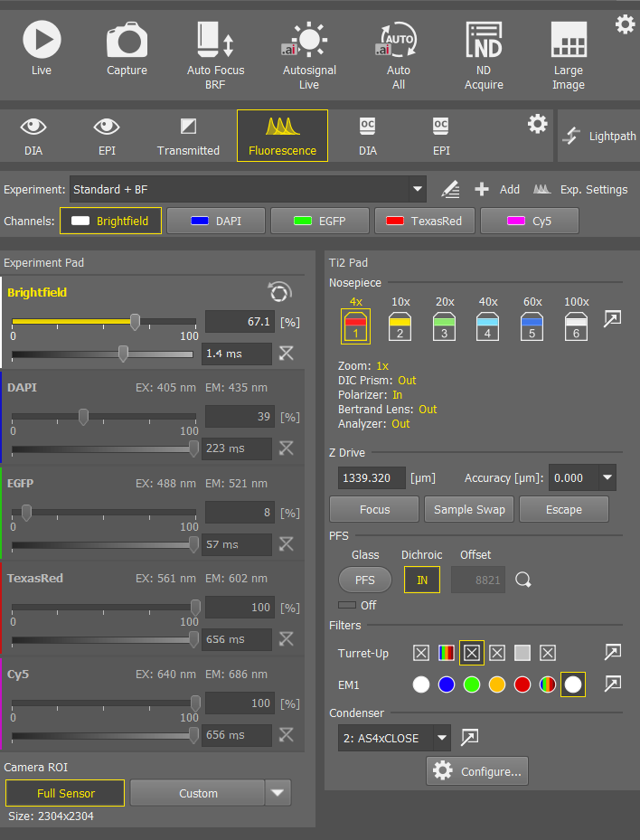The image size is (640, 840).
Task: Toggle Dichroic IN button
Action: (x=421, y=580)
